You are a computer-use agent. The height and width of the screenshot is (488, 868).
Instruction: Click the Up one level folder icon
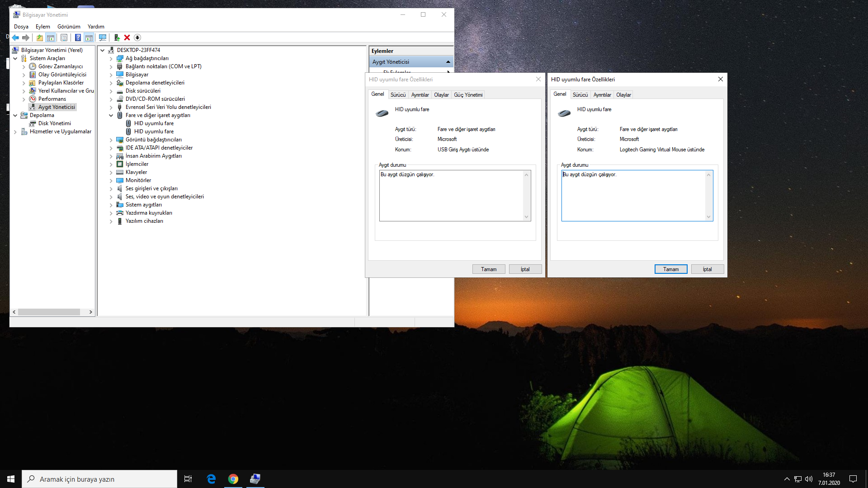coord(40,38)
